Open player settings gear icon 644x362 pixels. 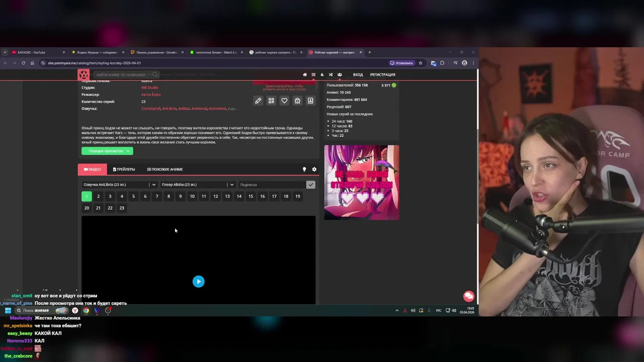314,169
